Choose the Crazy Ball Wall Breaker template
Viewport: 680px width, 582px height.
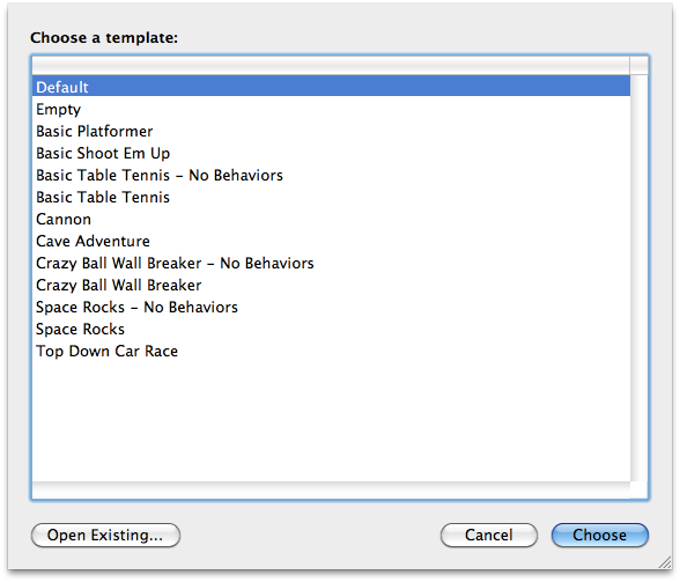[119, 286]
